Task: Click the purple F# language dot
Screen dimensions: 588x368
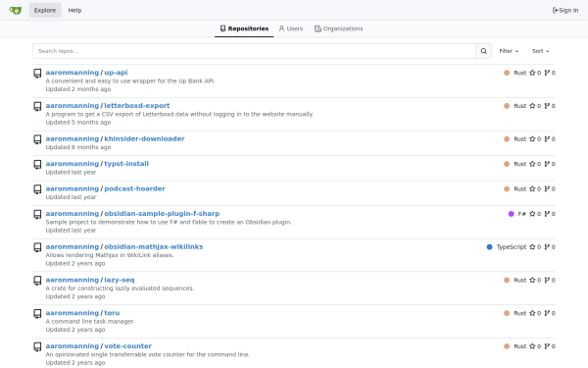Action: 511,214
